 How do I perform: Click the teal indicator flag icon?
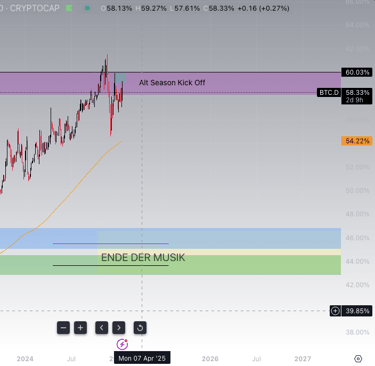click(x=87, y=8)
